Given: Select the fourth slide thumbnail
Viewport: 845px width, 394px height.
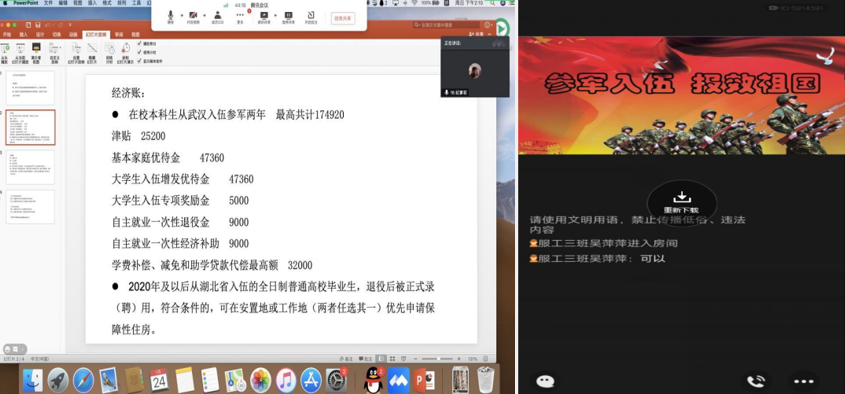Looking at the screenshot, I should point(30,206).
